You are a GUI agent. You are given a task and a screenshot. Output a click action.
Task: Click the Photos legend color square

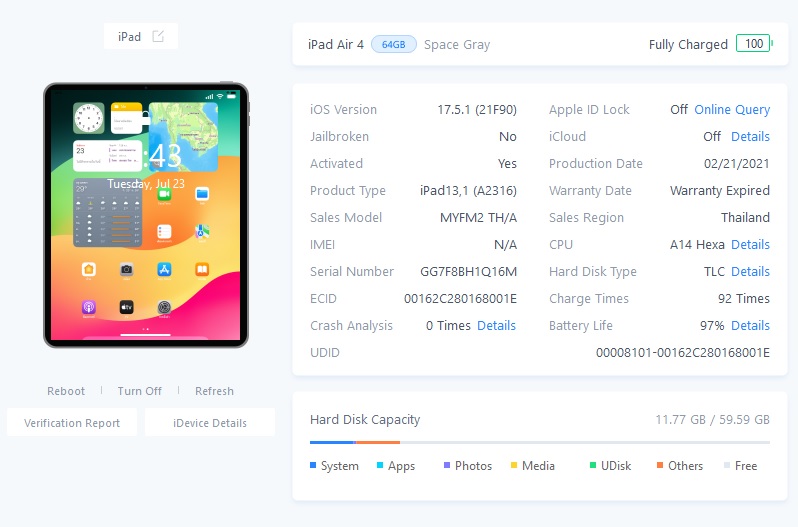coord(447,465)
